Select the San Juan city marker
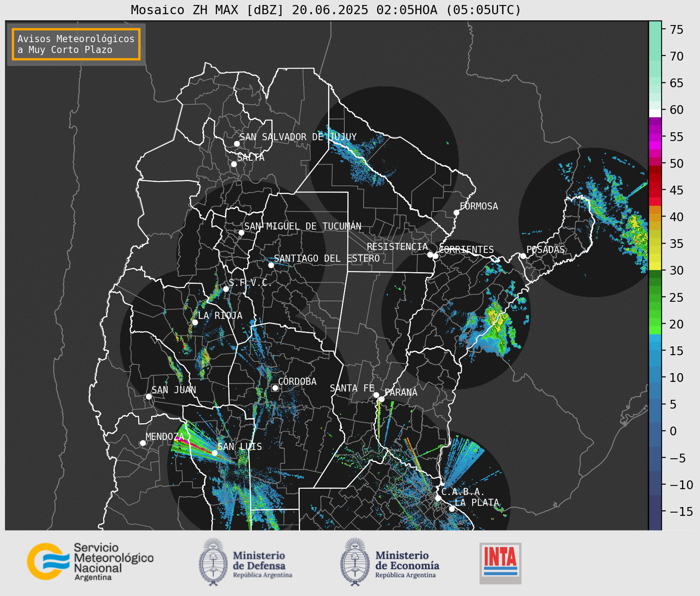The image size is (700, 596). [149, 396]
